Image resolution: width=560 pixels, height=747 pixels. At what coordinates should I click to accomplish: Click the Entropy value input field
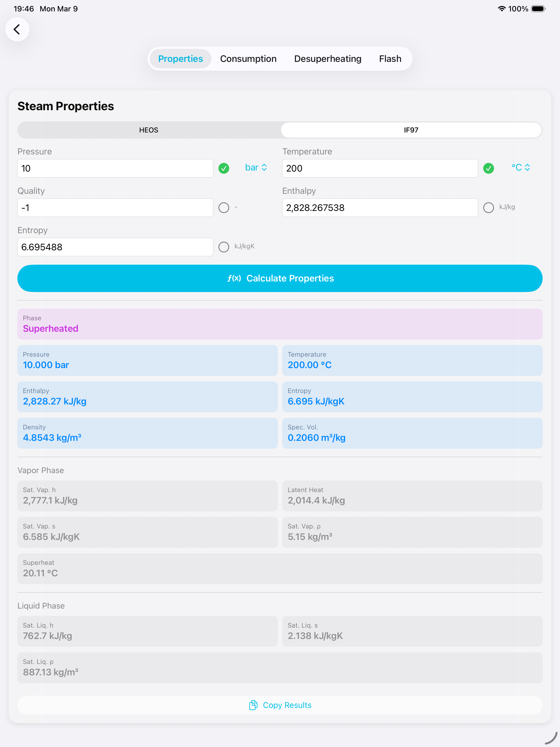(115, 247)
